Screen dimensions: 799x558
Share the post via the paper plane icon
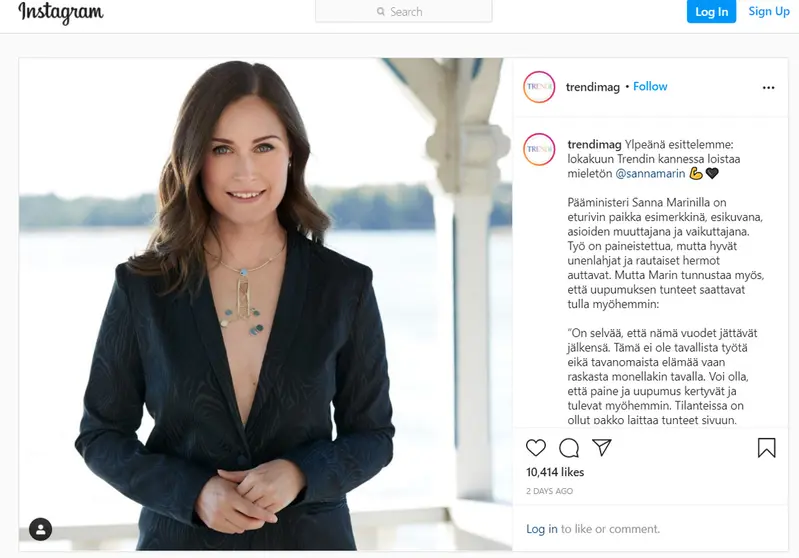point(602,447)
